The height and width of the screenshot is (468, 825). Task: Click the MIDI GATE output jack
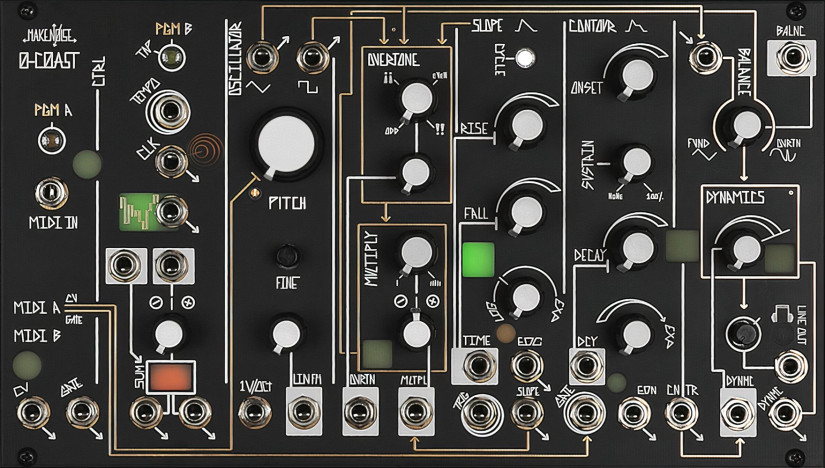[x=82, y=413]
